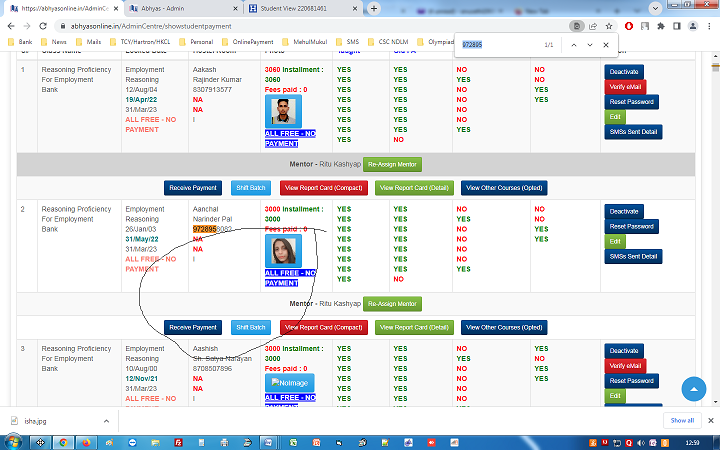This screenshot has height=450, width=720.
Task: Click the blue scroll-to-top arrow button
Action: point(694,389)
